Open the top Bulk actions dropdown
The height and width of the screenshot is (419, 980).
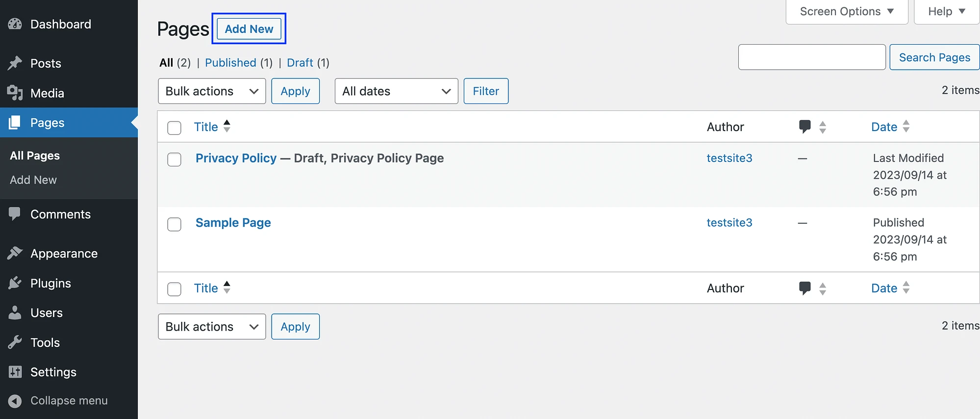point(212,91)
